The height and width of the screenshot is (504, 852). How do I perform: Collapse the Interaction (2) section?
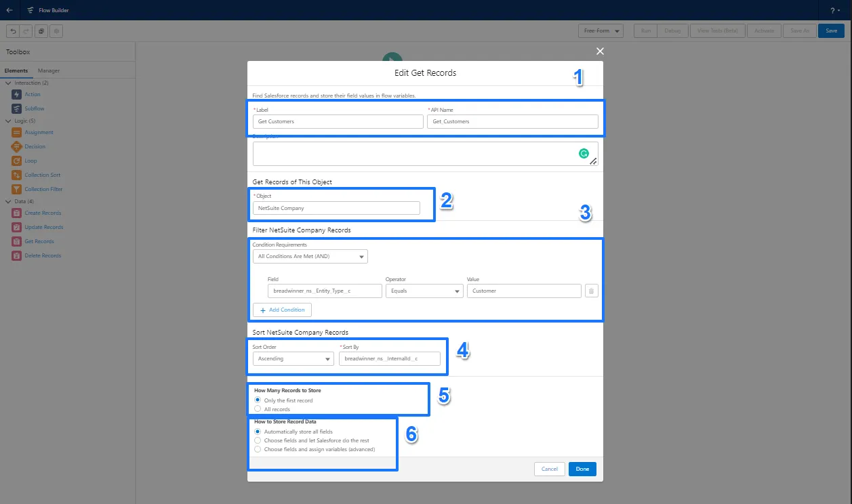(8, 83)
